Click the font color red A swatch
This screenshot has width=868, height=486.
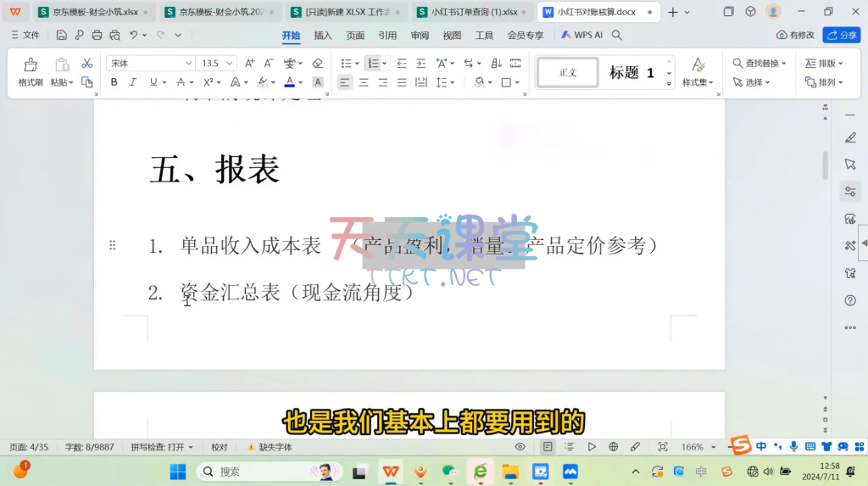[x=289, y=82]
